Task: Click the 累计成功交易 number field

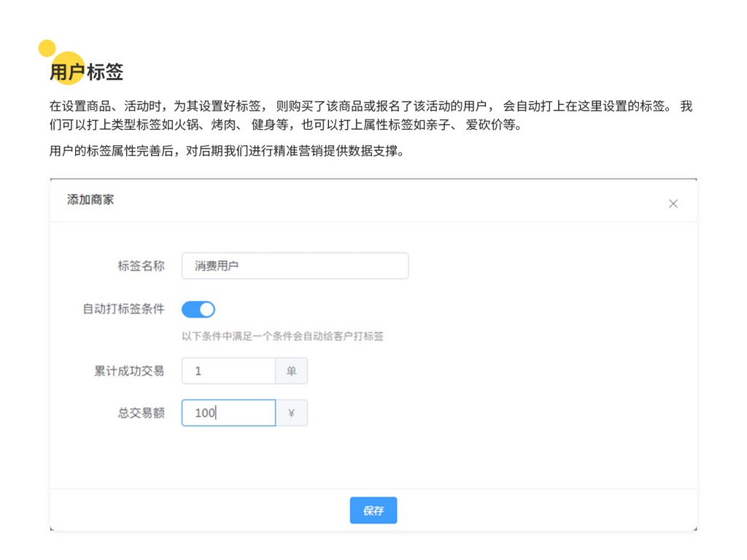Action: [228, 371]
